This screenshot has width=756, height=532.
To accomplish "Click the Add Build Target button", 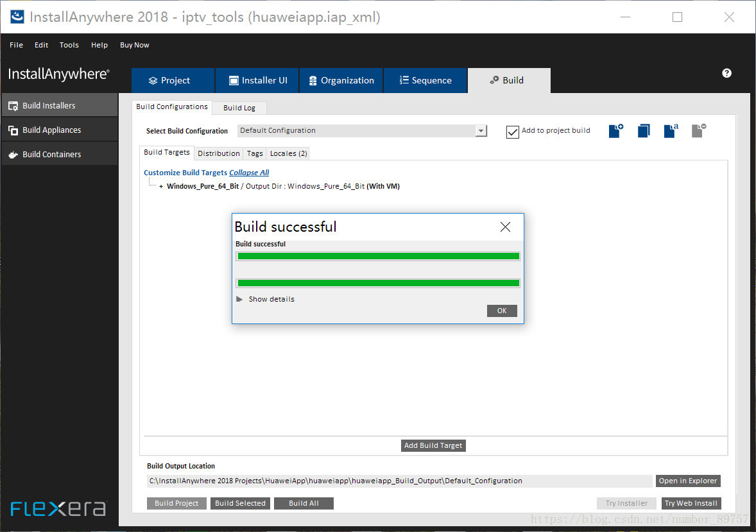I will 433,445.
